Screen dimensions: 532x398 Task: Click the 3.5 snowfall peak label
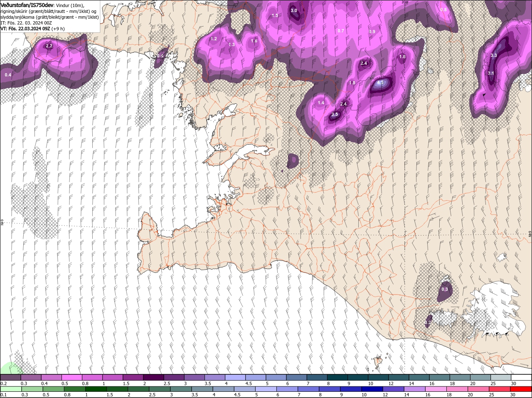(335, 114)
